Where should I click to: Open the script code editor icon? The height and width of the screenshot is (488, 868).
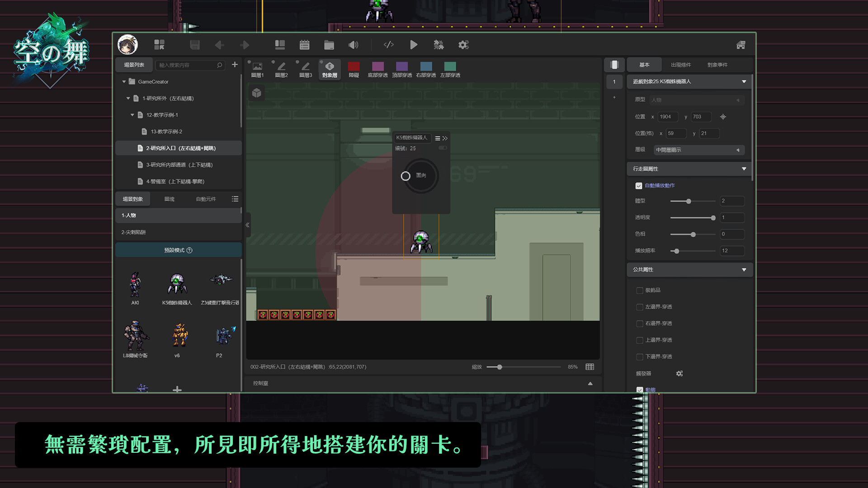[388, 45]
